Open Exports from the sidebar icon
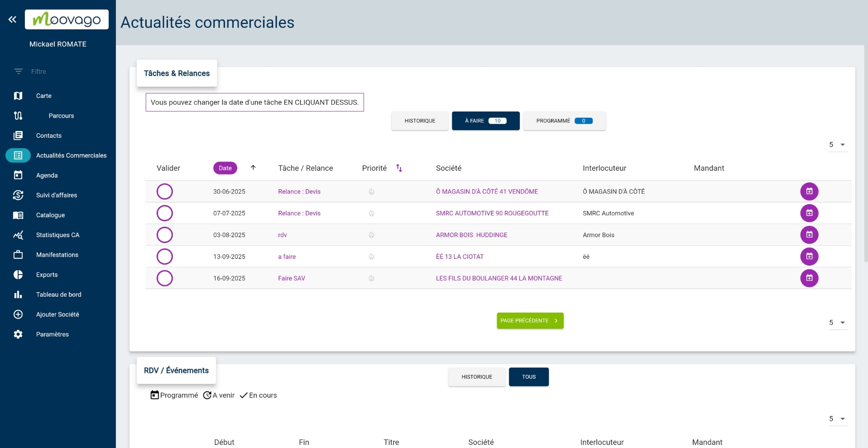The height and width of the screenshot is (448, 868). 18,275
